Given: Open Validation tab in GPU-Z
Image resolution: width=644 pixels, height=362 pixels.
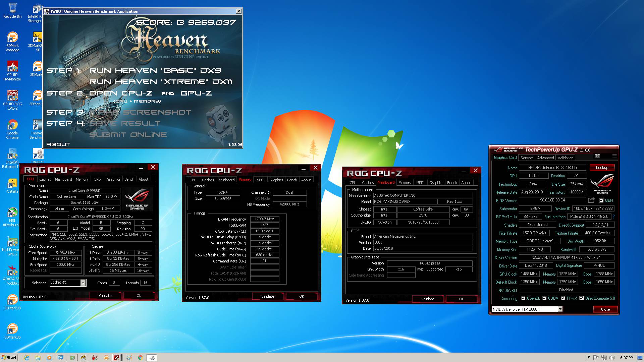Looking at the screenshot, I should (566, 158).
